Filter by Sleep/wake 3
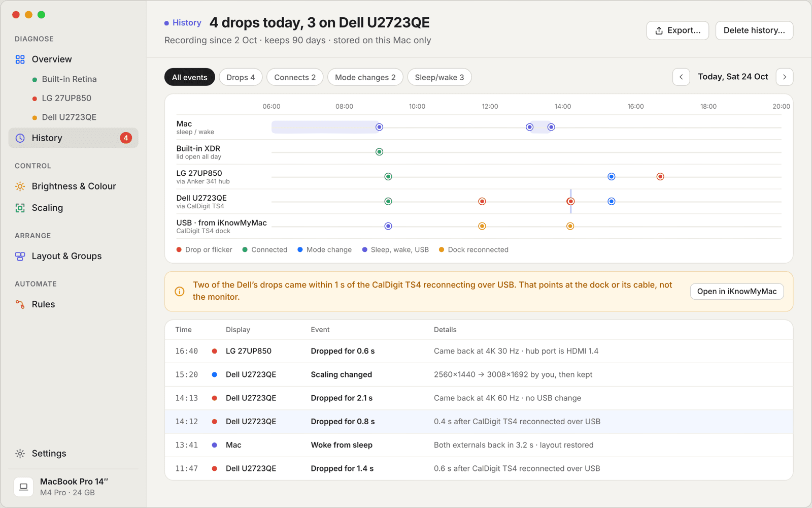The image size is (812, 508). tap(439, 77)
